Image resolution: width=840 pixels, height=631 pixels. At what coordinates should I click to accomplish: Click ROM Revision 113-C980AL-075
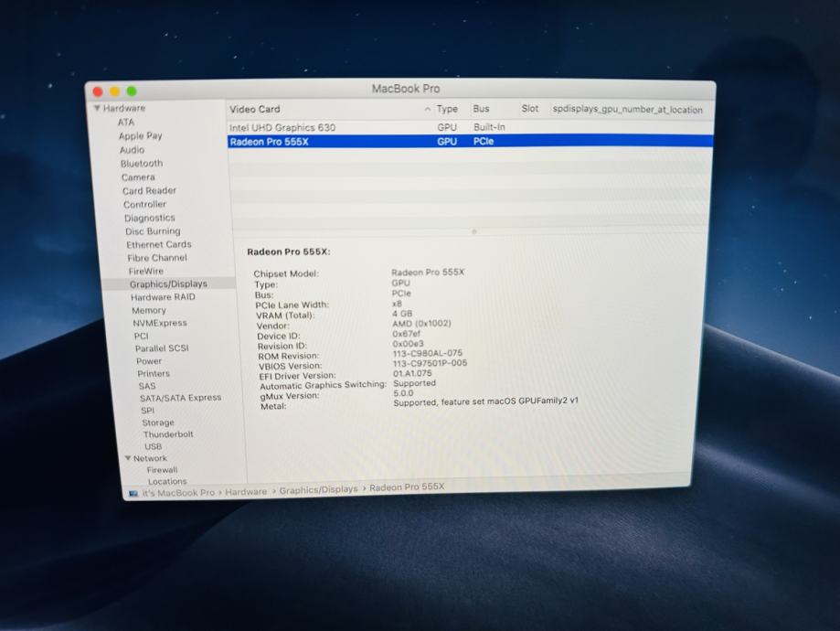pyautogui.click(x=428, y=353)
